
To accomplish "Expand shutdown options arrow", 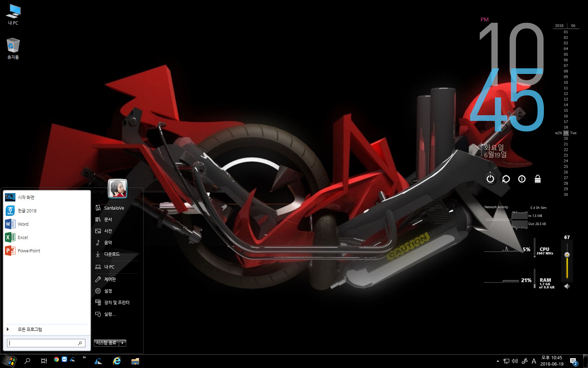I will pos(122,343).
